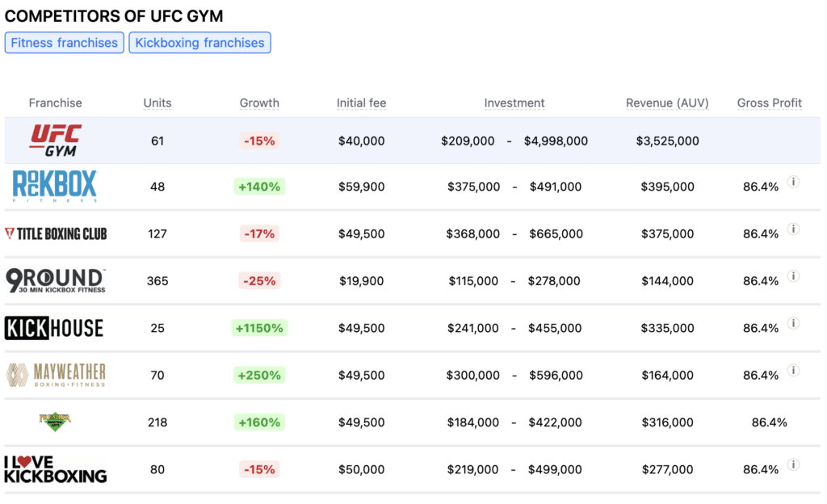Click the Franchise column header
This screenshot has height=504, width=827.
[x=56, y=103]
